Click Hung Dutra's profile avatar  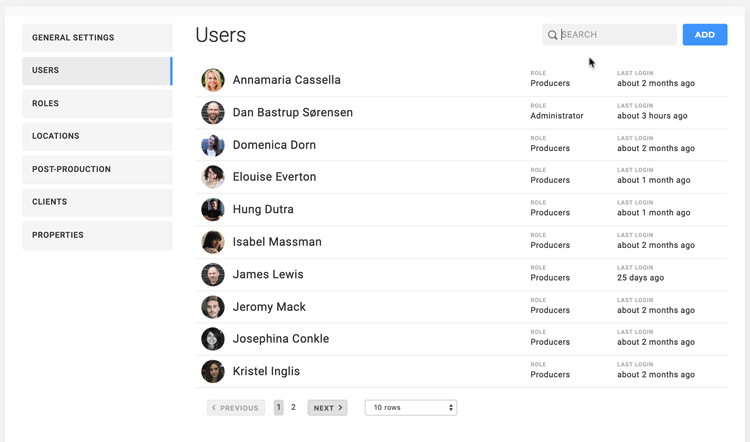click(213, 210)
